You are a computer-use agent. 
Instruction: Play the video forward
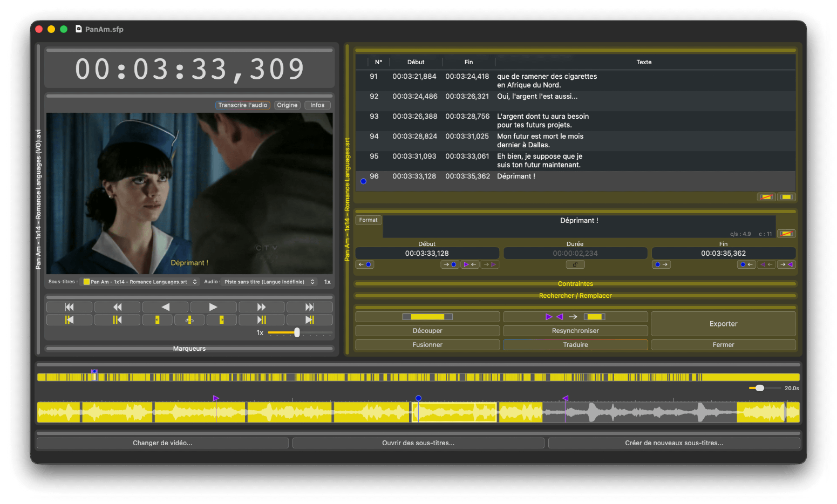(x=213, y=307)
